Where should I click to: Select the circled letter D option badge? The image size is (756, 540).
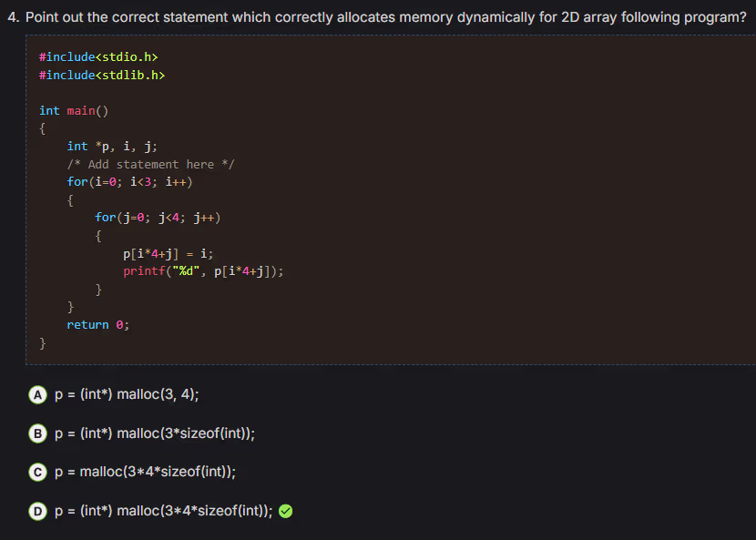pyautogui.click(x=37, y=511)
